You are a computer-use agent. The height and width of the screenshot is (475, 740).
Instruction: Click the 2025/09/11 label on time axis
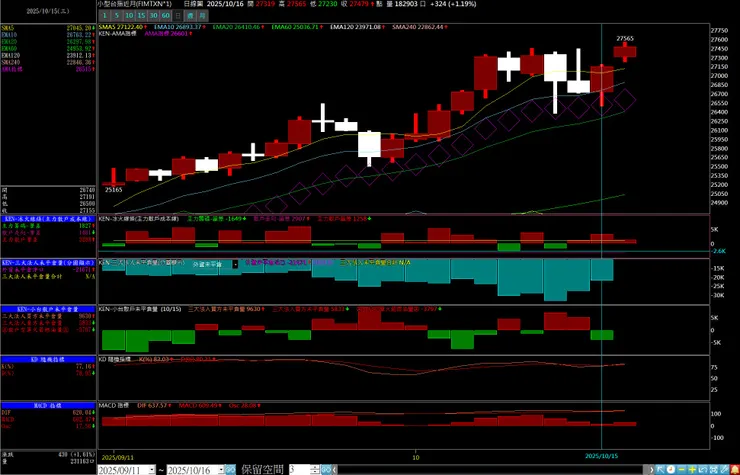(118, 457)
